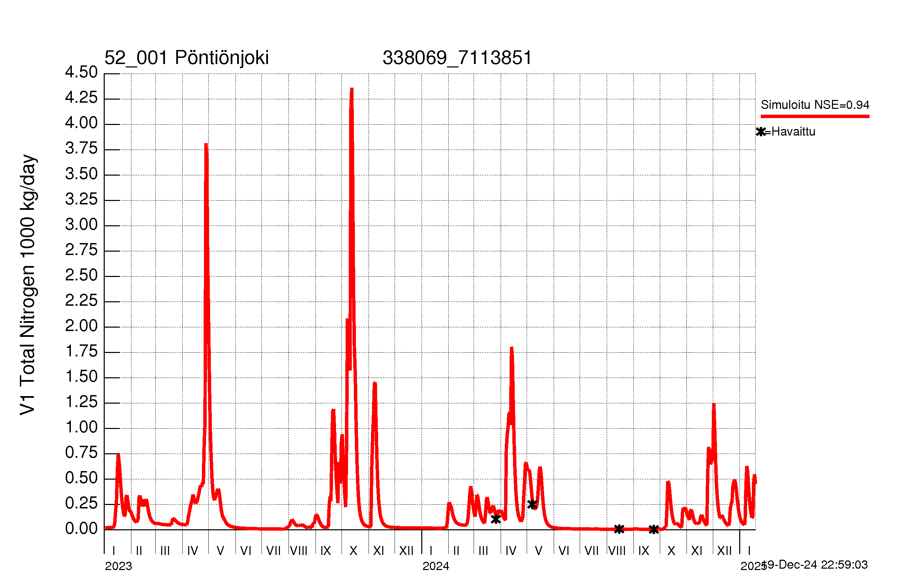Click the y-axis value 4.25

[x=81, y=98]
